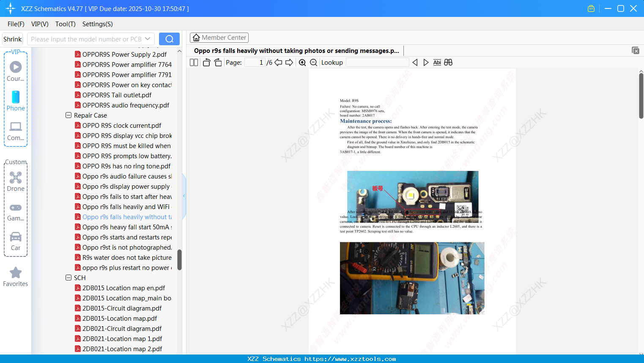The image size is (644, 363).
Task: Click the VIP bag icon in title bar
Action: (x=591, y=8)
